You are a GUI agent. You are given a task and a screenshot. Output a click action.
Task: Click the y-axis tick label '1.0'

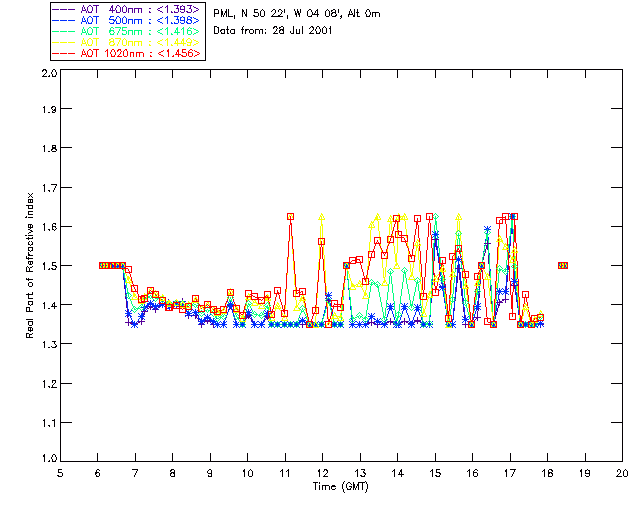49,458
